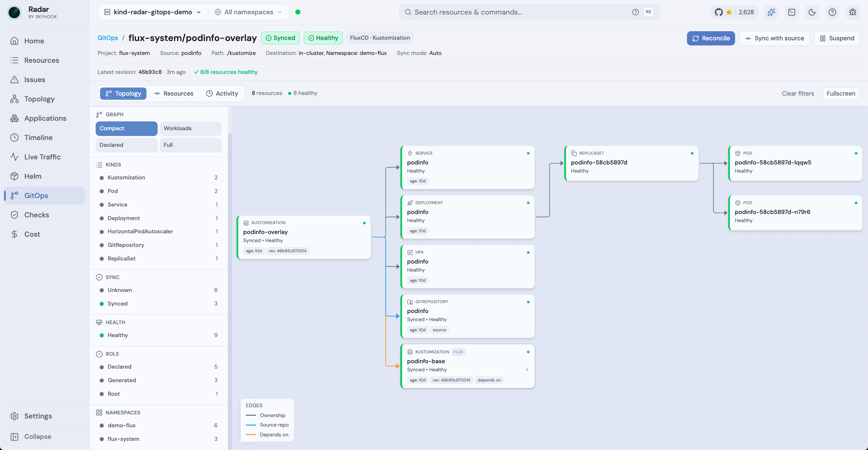This screenshot has width=868, height=450.
Task: Select the podinfo-overlay Kustomization node
Action: coord(304,237)
